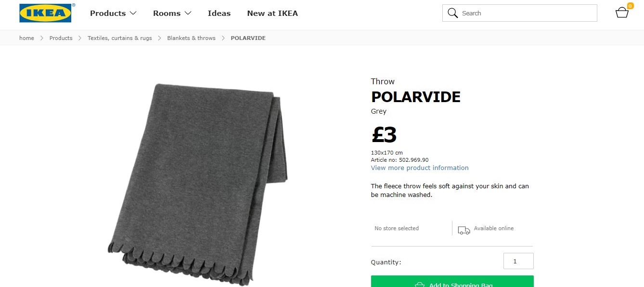Expand Products using its chevron arrow
This screenshot has width=644, height=287.
pyautogui.click(x=133, y=13)
